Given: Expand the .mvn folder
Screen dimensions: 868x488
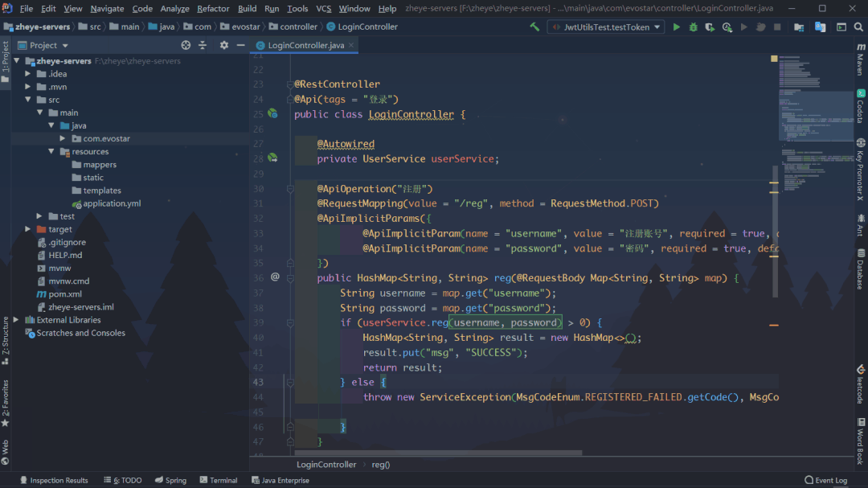Looking at the screenshot, I should pyautogui.click(x=27, y=86).
